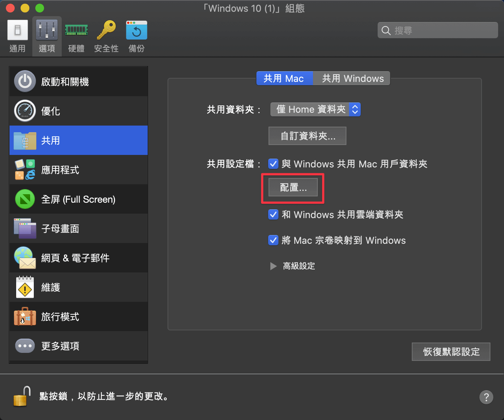This screenshot has width=504, height=420.
Task: Select the 選項 (Options) sliders icon
Action: [47, 30]
